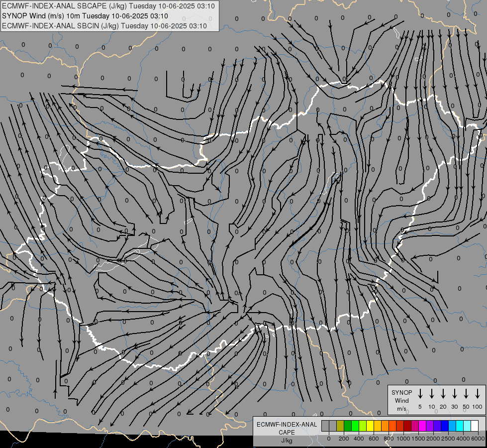Click 'SYNOP' label in wind legend
The height and width of the screenshot is (448, 487).
coord(401,392)
